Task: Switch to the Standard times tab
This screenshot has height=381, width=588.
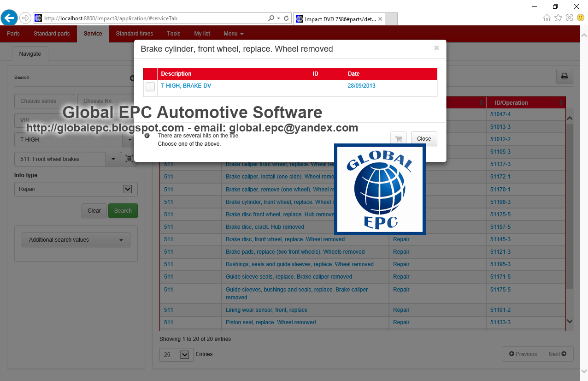Action: click(x=134, y=33)
